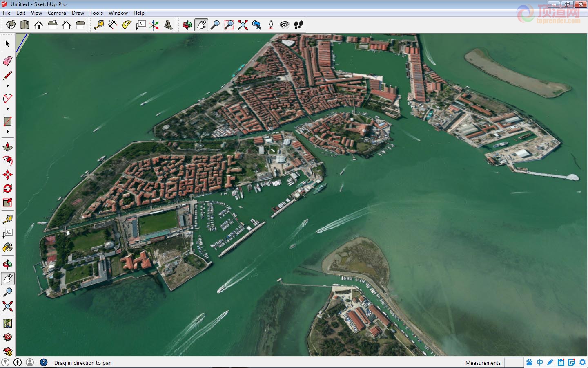
Task: Select the Rectangle shape tool
Action: pos(8,121)
